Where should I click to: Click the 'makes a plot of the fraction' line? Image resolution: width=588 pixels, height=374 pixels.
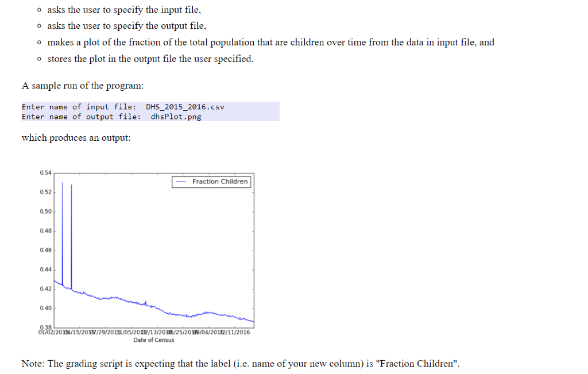click(270, 43)
